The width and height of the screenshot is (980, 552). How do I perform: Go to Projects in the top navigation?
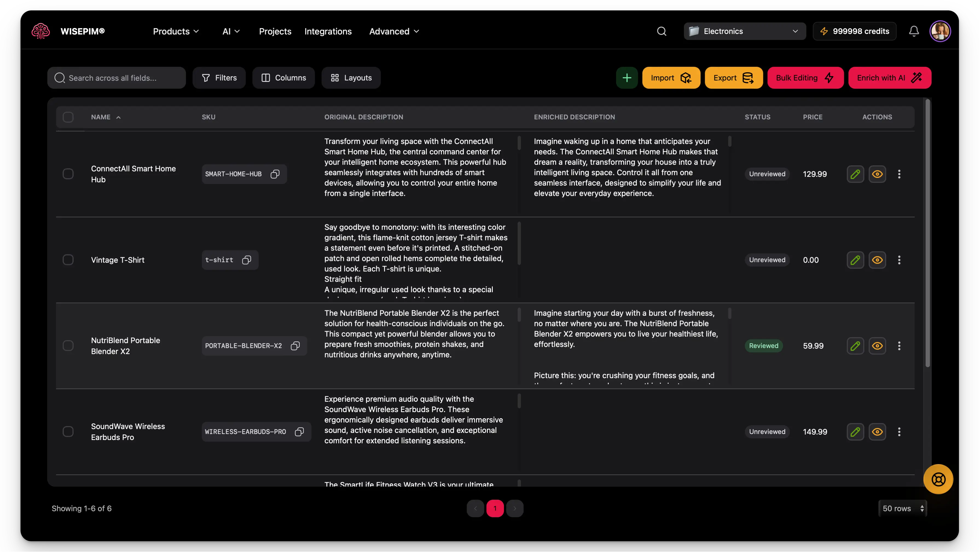(275, 31)
